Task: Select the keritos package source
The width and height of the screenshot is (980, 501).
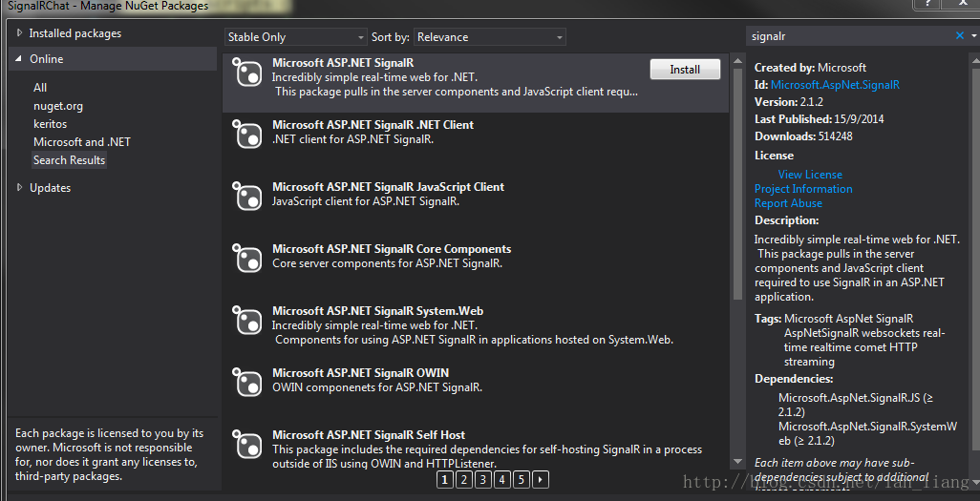Action: [x=50, y=124]
